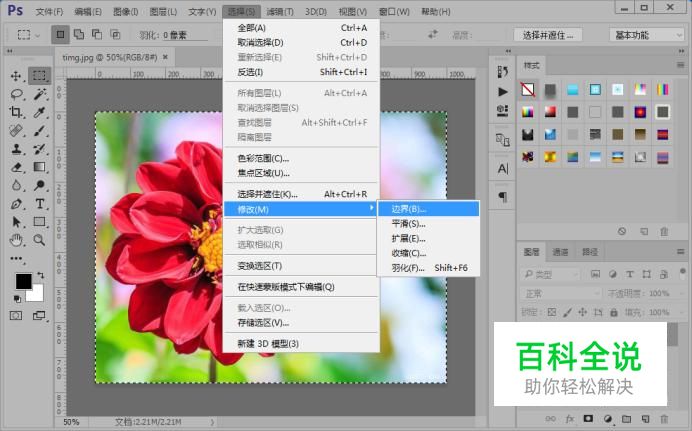This screenshot has height=431, width=692.
Task: Select the Lasso tool
Action: click(x=16, y=94)
